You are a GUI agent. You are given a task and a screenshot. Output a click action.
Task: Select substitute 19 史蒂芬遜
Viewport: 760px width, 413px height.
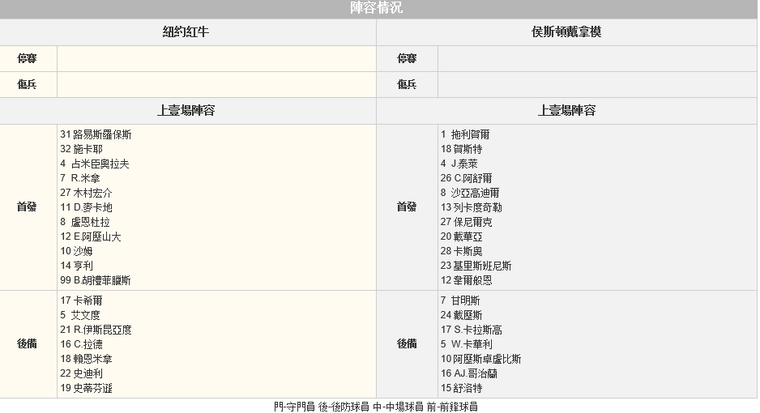tap(86, 388)
